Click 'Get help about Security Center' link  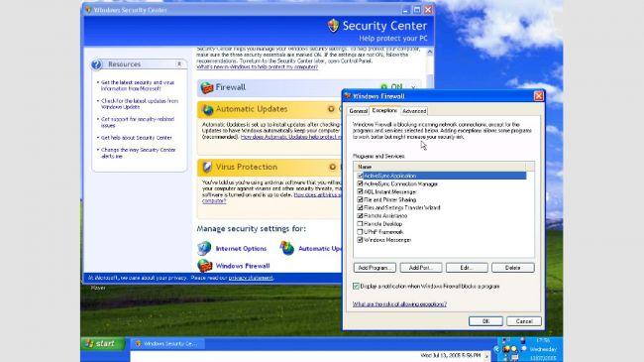[137, 138]
